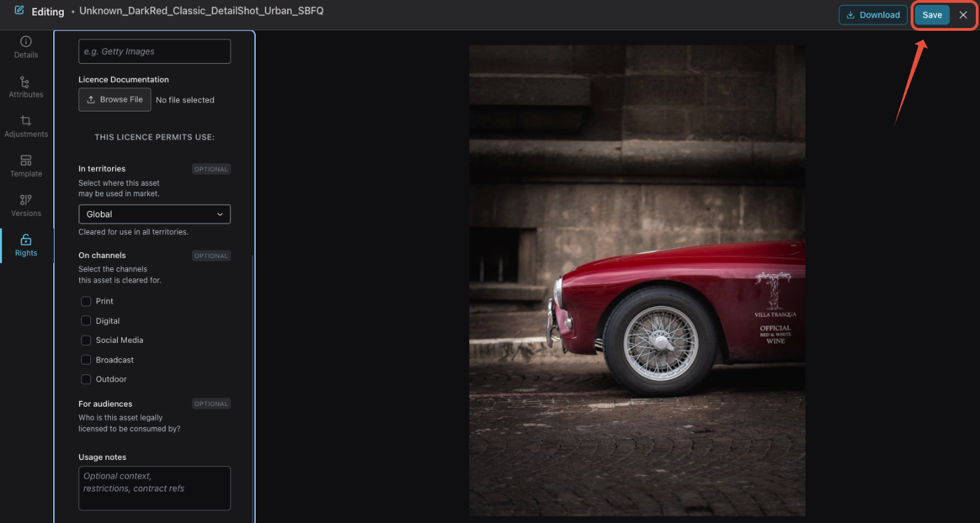Click the Template layout icon

26,161
